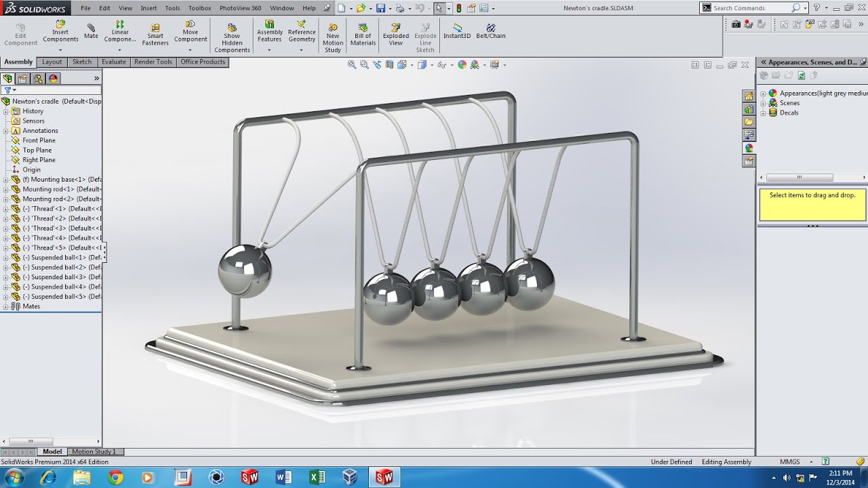Switch to the PropertyManager tab

(22, 79)
